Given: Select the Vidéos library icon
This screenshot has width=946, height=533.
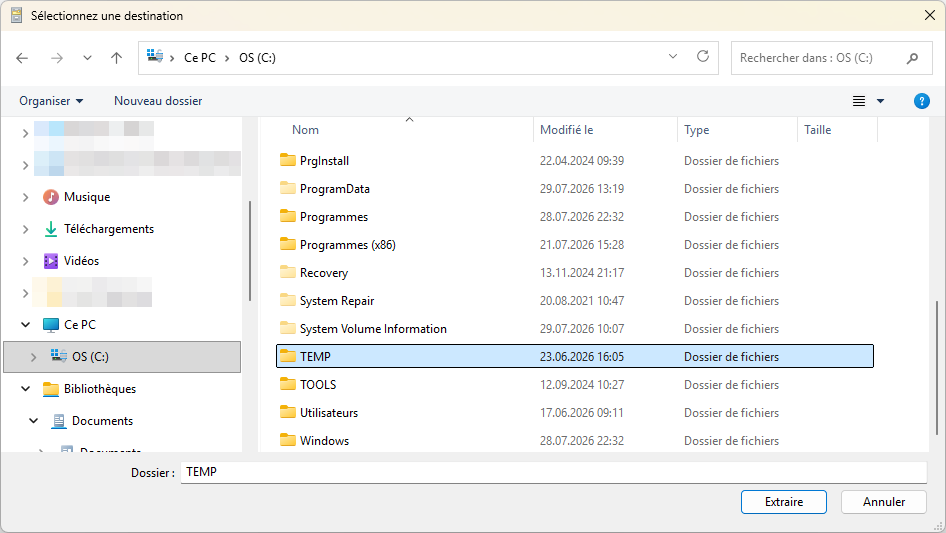Looking at the screenshot, I should coord(51,261).
